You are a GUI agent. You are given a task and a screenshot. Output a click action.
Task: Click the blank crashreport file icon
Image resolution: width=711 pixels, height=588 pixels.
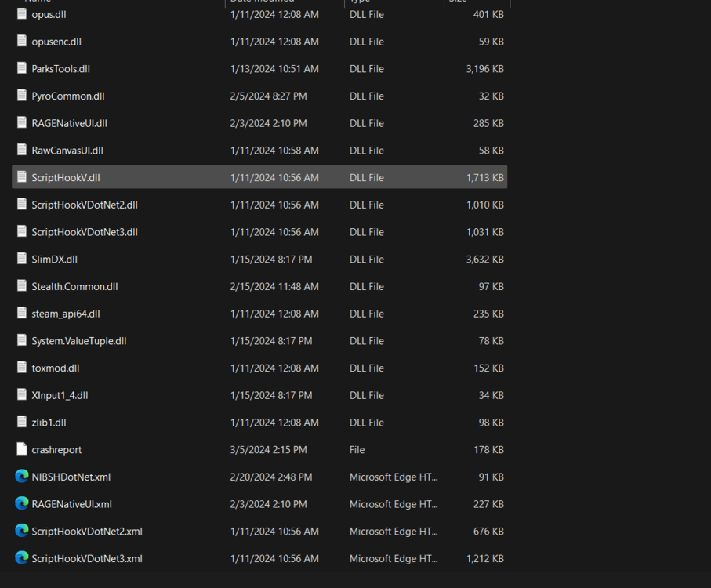pyautogui.click(x=22, y=449)
